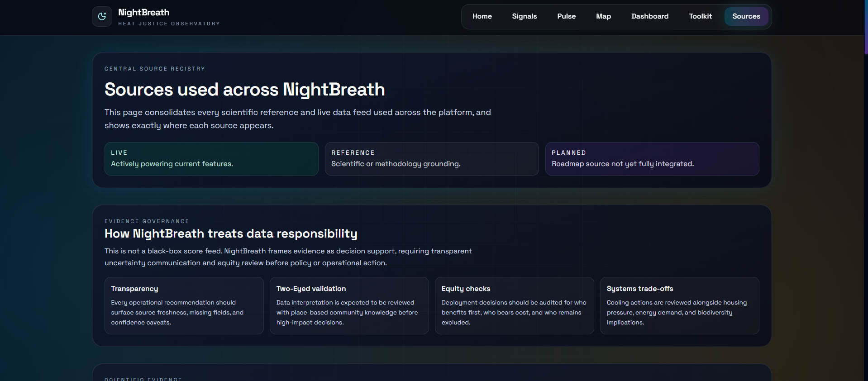Click the REFERENCE status legend card
This screenshot has height=381, width=868.
[x=432, y=159]
